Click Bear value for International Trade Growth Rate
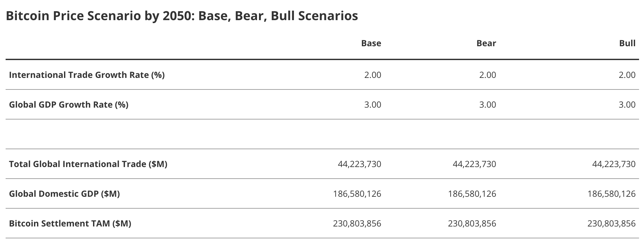644x241 pixels. coord(487,75)
